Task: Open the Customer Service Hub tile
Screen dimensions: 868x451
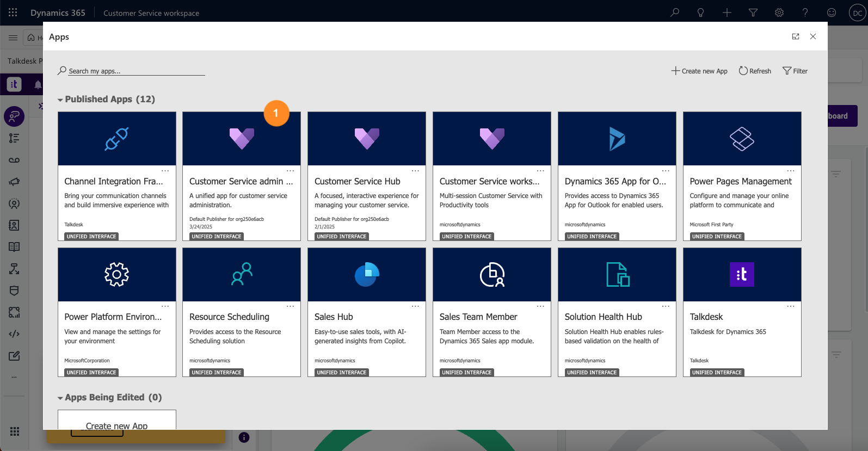Action: pos(367,176)
